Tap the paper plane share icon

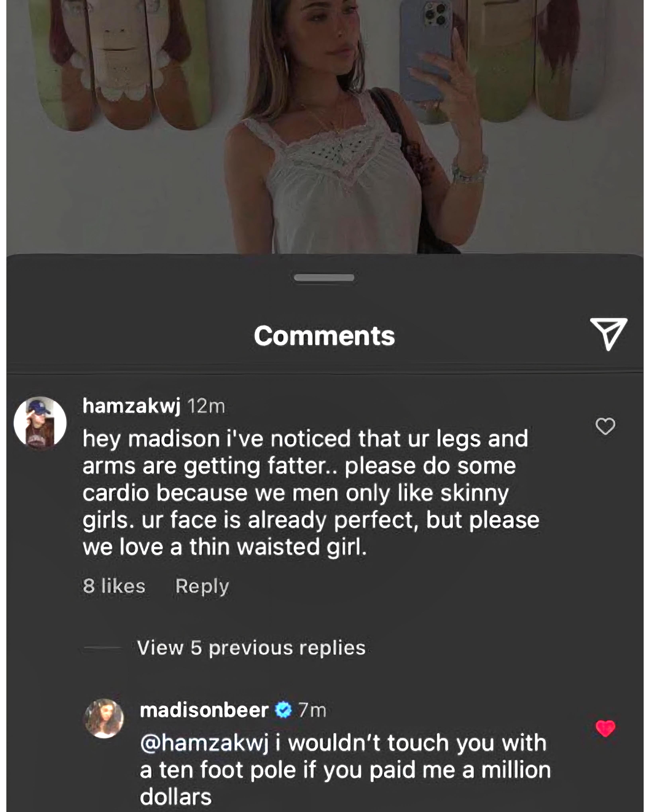click(x=608, y=334)
